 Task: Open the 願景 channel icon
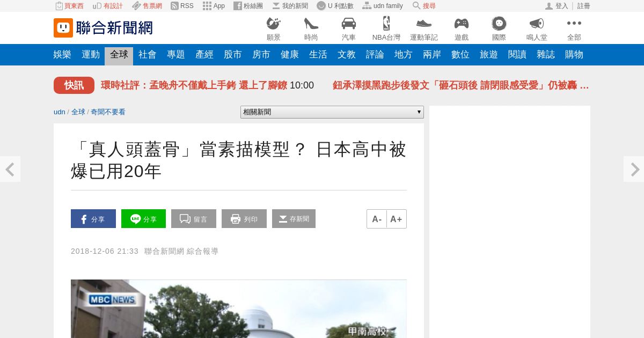(x=274, y=29)
